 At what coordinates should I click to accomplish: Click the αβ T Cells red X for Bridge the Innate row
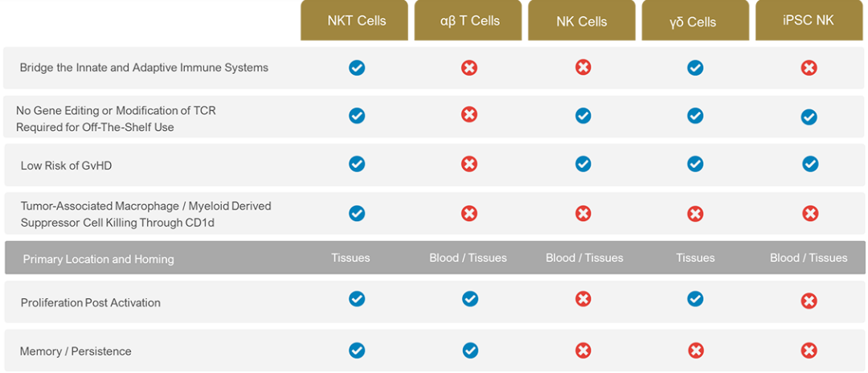469,68
